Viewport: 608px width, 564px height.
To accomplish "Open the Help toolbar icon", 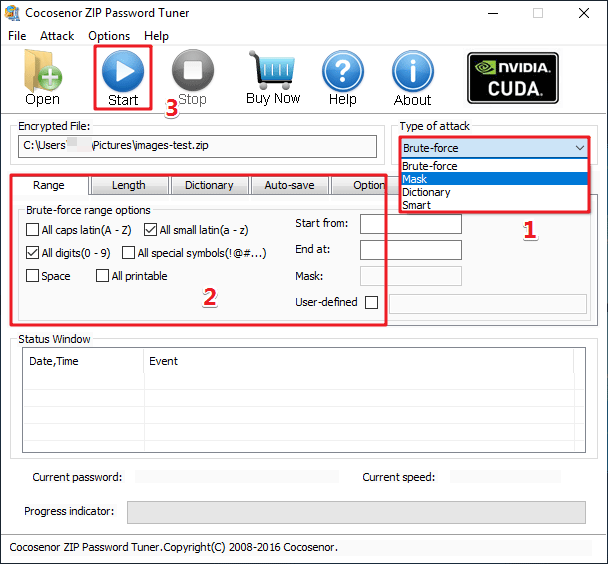I will click(343, 78).
